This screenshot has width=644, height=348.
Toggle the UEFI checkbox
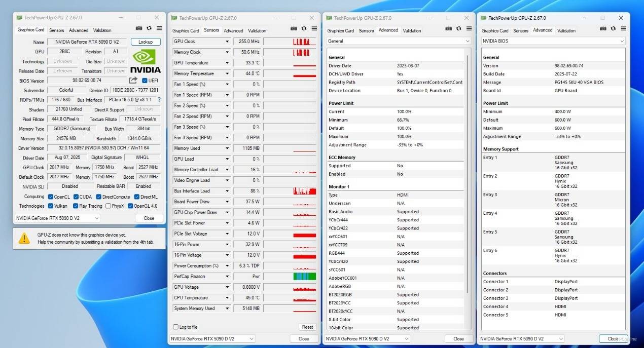click(145, 81)
